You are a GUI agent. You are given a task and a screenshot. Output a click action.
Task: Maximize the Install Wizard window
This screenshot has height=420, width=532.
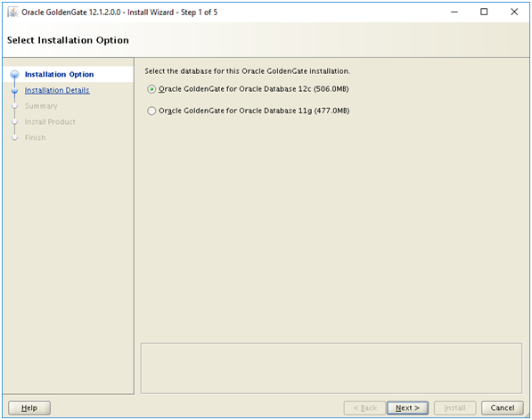pyautogui.click(x=484, y=12)
